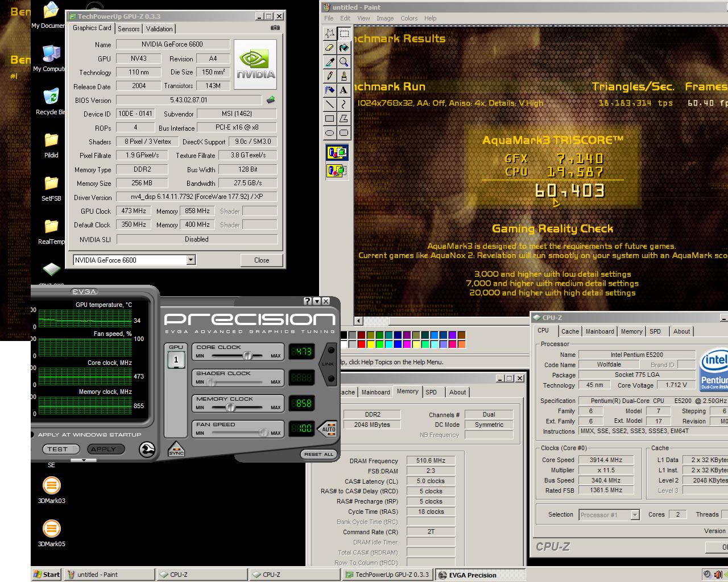Open the Colors menu in Paint

pos(409,18)
